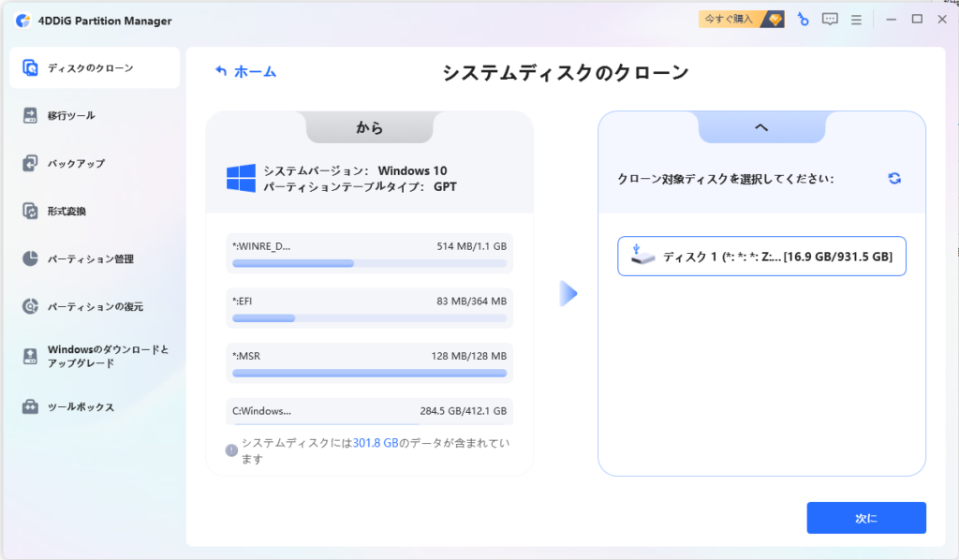Click the C:Windows partition entry
Image resolution: width=959 pixels, height=560 pixels.
pyautogui.click(x=369, y=411)
